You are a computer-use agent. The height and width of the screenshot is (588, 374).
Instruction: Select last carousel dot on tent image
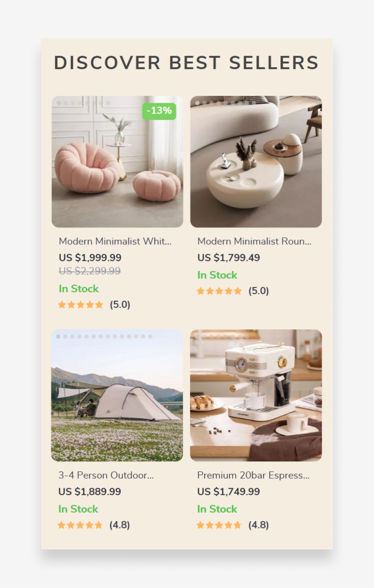pos(150,337)
